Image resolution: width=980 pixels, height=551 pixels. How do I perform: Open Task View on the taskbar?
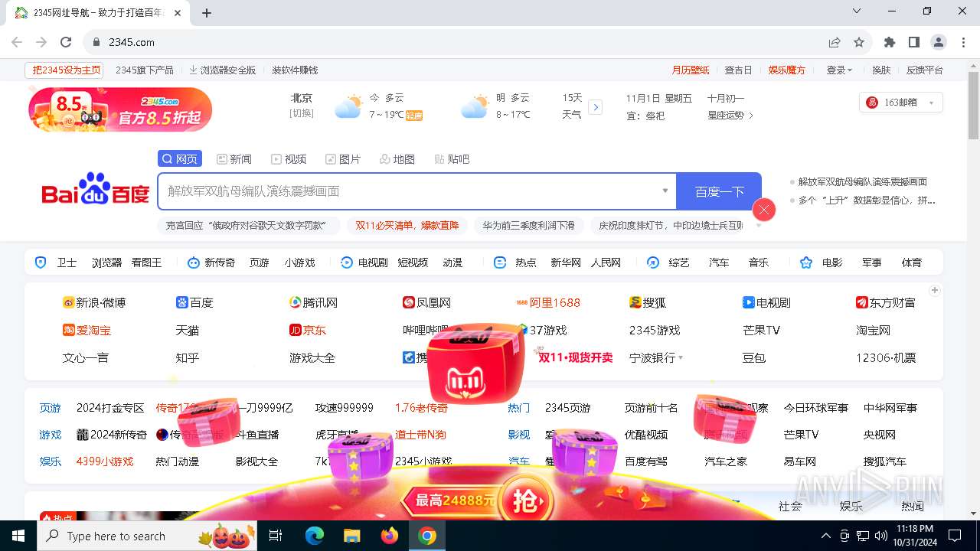pos(276,536)
